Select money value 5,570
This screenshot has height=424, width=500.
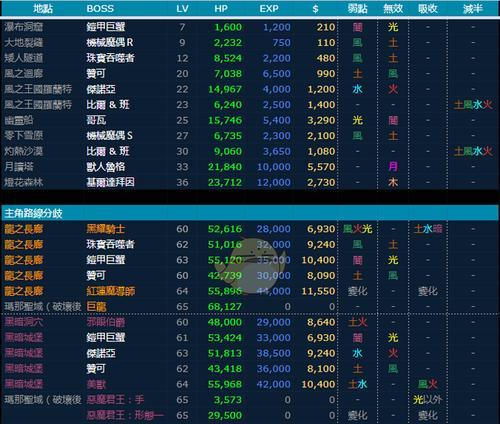pyautogui.click(x=321, y=167)
